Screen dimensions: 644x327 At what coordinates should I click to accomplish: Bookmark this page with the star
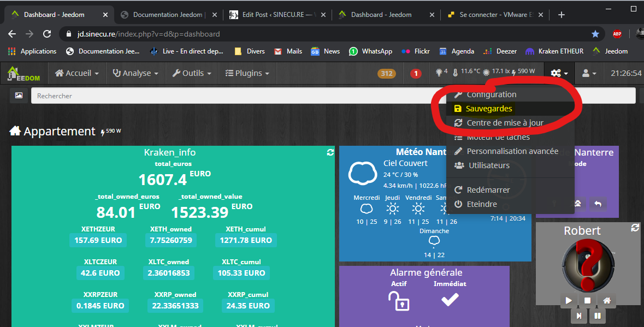pyautogui.click(x=595, y=34)
